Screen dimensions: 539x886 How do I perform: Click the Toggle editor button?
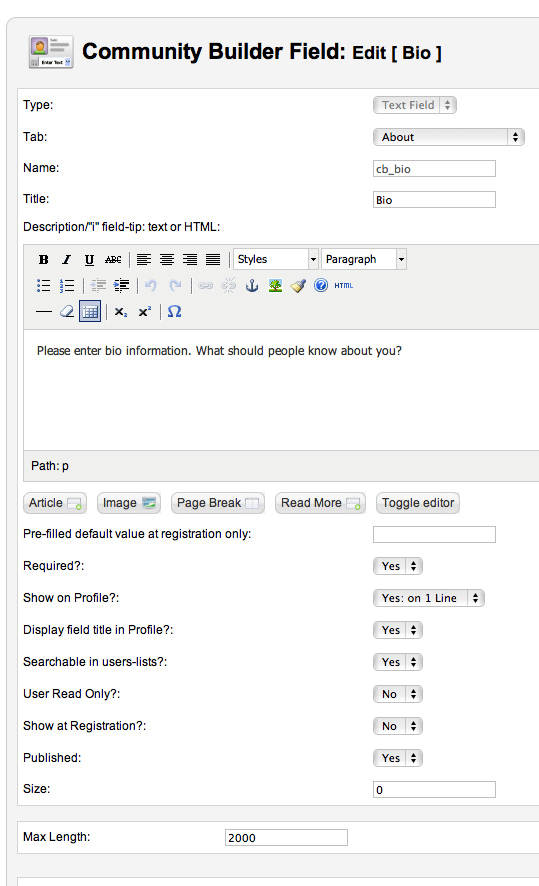click(x=418, y=503)
